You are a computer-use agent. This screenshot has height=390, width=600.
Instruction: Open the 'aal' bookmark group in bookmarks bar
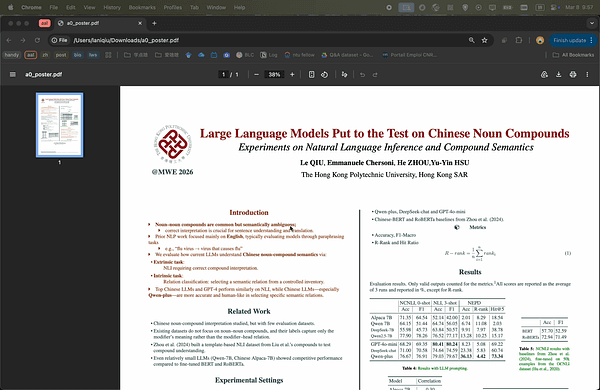pos(31,55)
